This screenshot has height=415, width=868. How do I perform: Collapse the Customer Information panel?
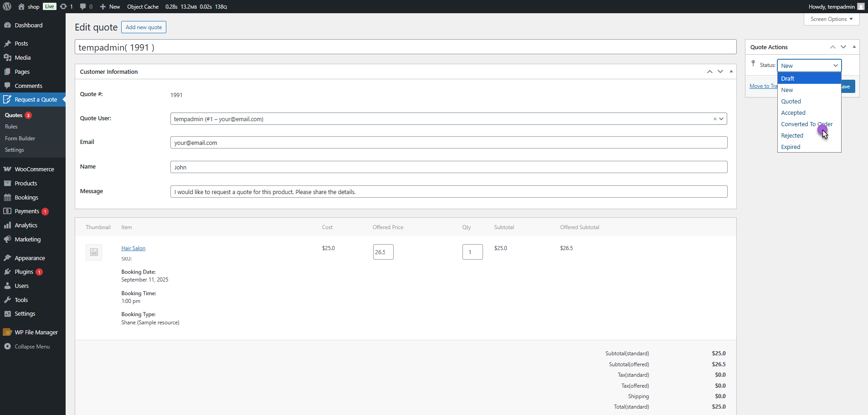731,72
